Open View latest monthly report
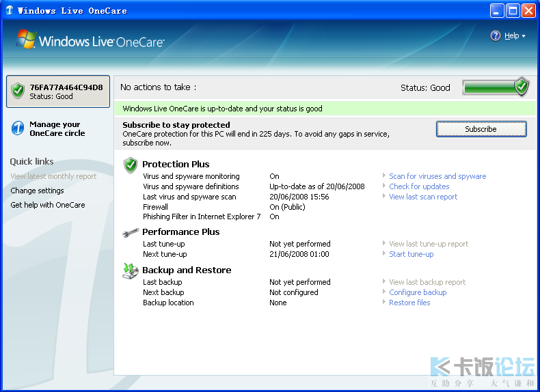The width and height of the screenshot is (540, 392). point(53,176)
